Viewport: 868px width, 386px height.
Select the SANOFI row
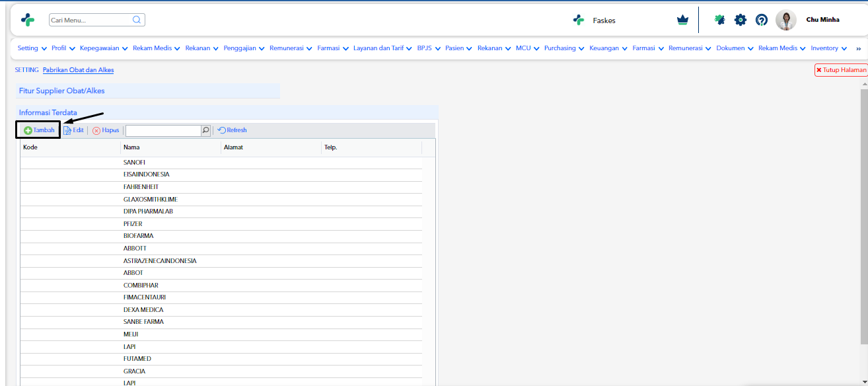click(221, 163)
